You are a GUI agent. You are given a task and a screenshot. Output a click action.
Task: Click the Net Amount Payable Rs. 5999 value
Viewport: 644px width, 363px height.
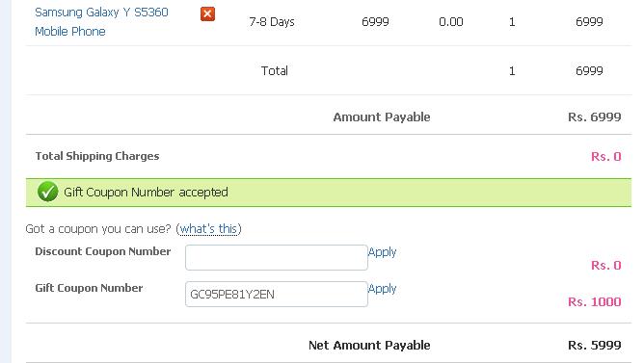pos(594,345)
